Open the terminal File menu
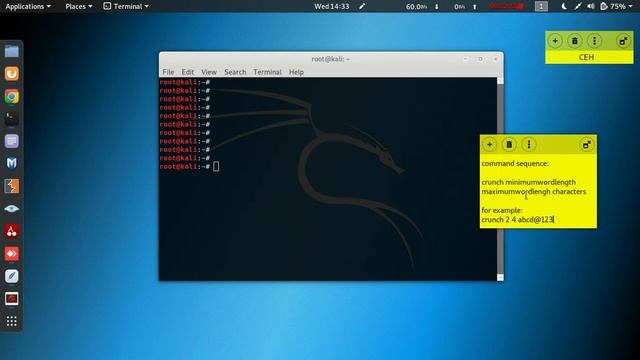The height and width of the screenshot is (360, 640). [x=168, y=72]
